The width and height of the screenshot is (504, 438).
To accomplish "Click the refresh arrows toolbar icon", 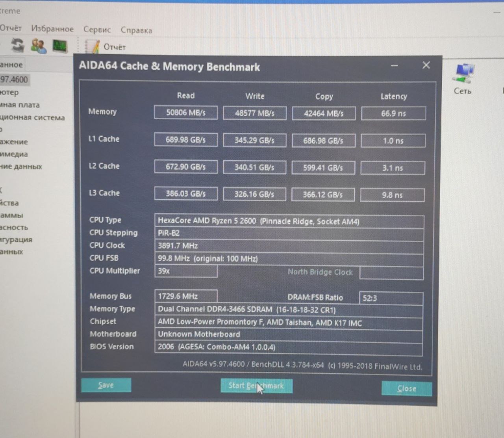I will coord(17,45).
